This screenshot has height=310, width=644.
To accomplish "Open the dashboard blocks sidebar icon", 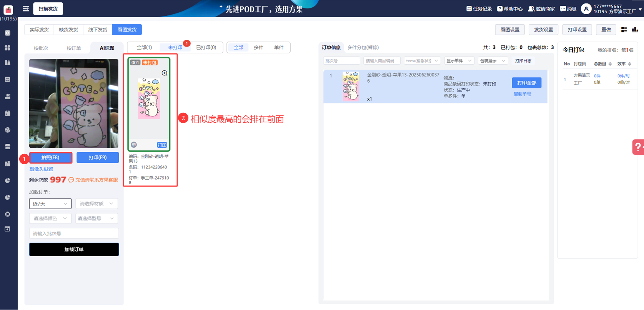I will click(x=8, y=163).
